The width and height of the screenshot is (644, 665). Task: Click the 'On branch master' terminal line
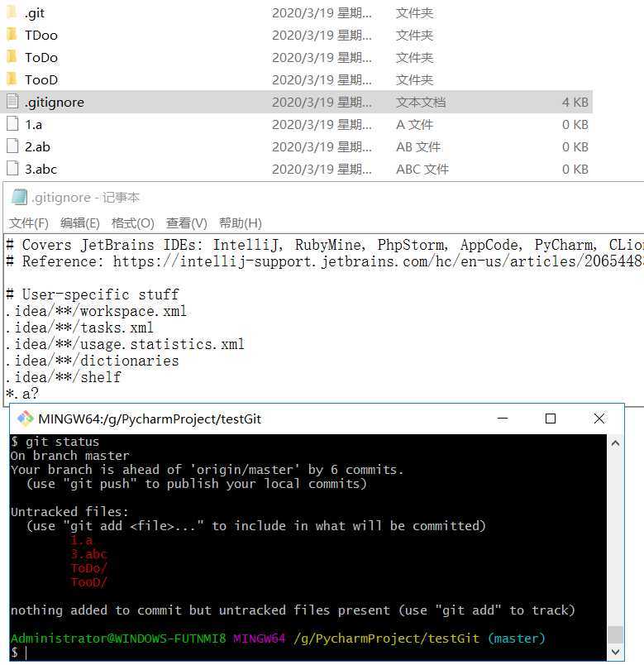[x=70, y=456]
